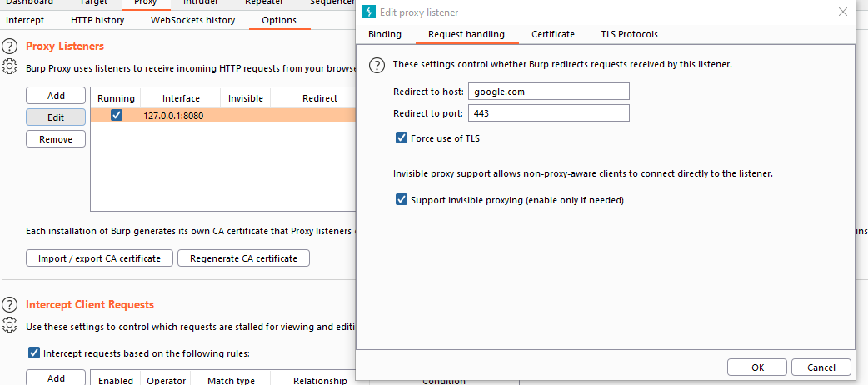Click the Enabled column header
Viewport: 868px width, 385px height.
116,381
